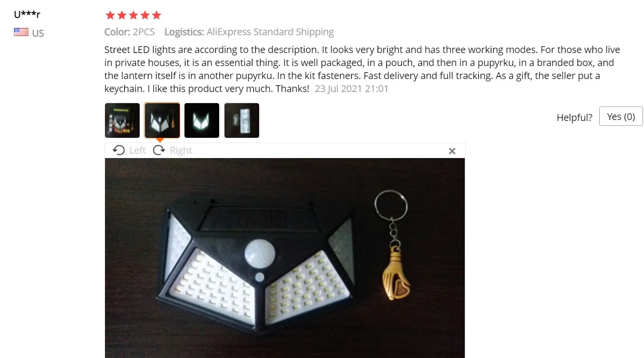Viewport: 644px width, 358px height.
Task: Click the first red rating star
Action: point(110,15)
